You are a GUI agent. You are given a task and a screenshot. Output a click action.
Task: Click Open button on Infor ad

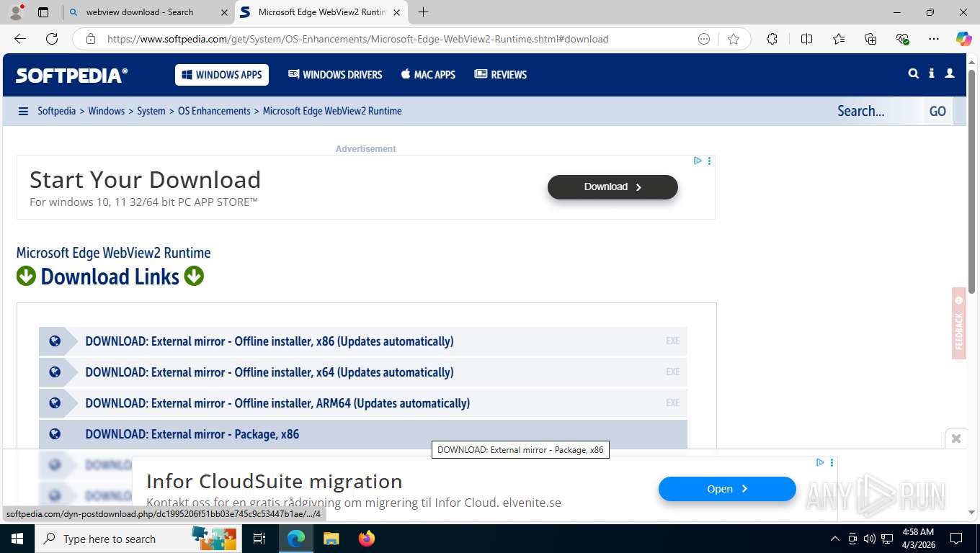727,489
